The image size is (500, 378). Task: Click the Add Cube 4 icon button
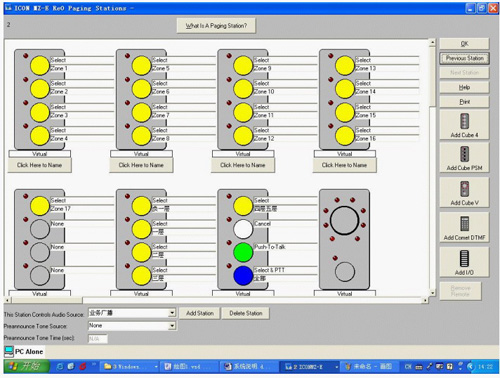pos(464,124)
